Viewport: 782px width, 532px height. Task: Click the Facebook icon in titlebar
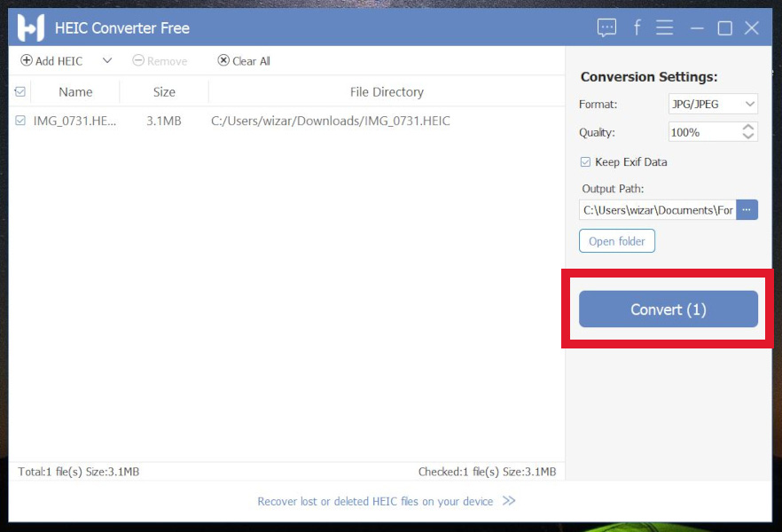pos(637,27)
